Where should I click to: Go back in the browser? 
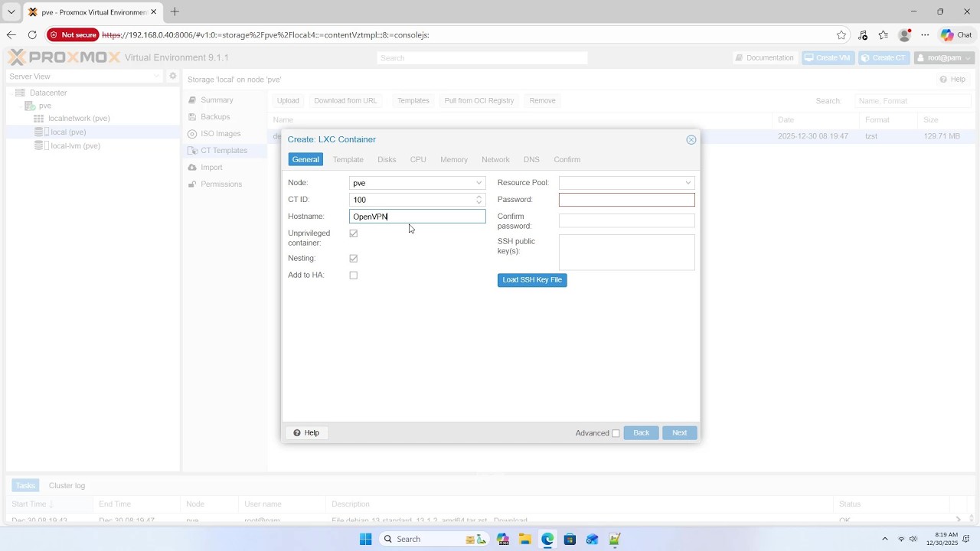[11, 35]
